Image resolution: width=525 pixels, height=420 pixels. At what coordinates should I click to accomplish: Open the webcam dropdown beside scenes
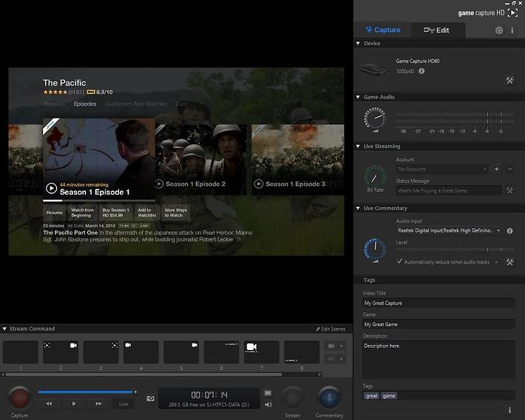[x=335, y=346]
